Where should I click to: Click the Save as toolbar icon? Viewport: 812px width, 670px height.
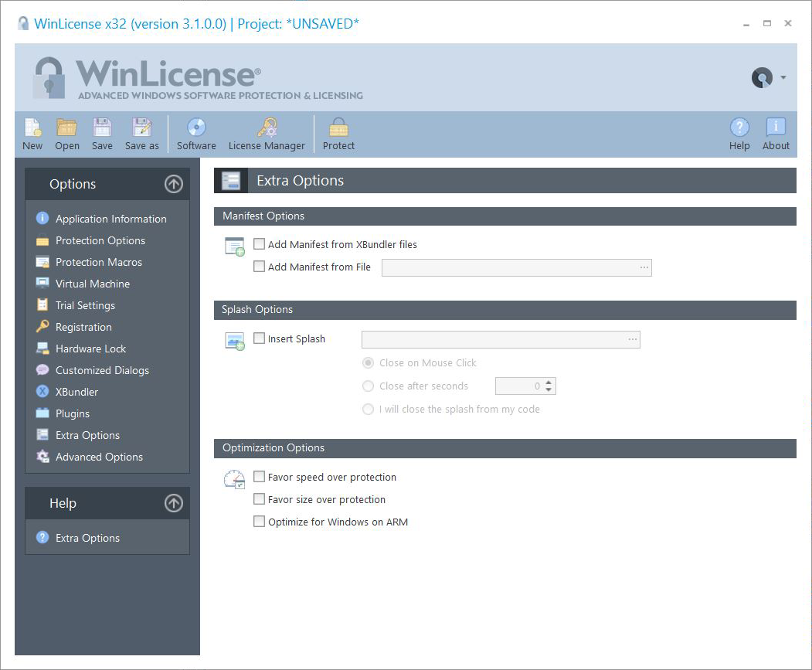(x=141, y=128)
